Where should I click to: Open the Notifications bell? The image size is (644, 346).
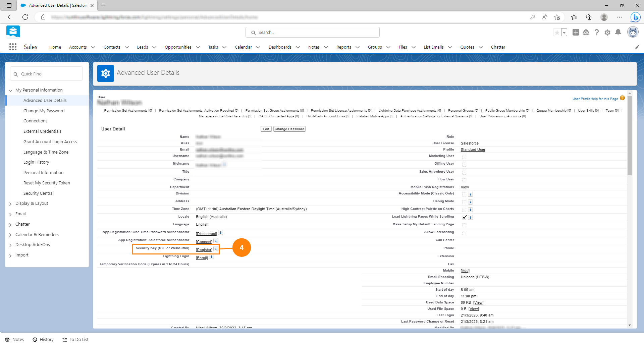(x=618, y=33)
